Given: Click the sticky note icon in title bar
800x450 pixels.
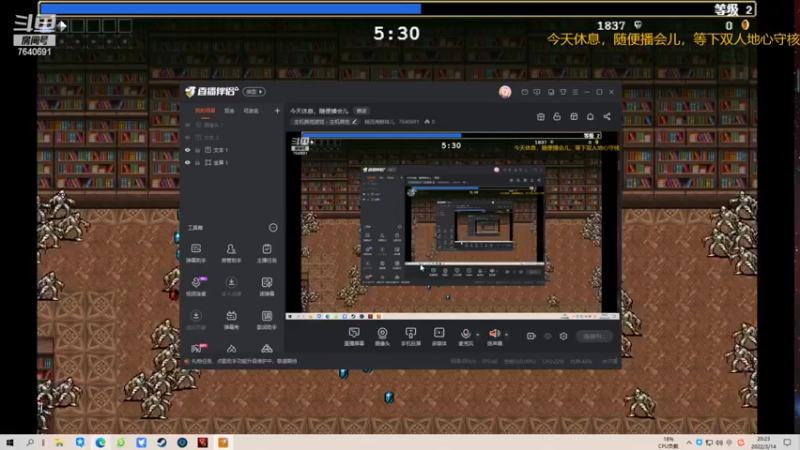Looking at the screenshot, I should 551,92.
